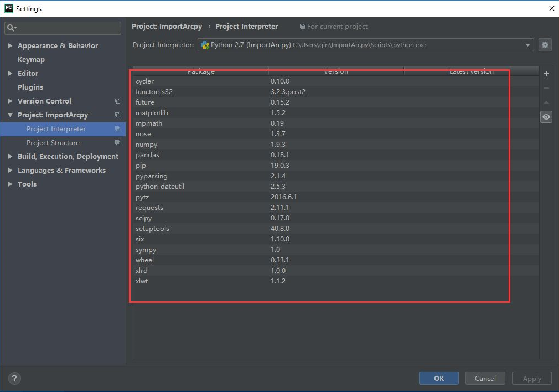This screenshot has height=392, width=559.
Task: Select the xlwt package row
Action: click(x=336, y=281)
